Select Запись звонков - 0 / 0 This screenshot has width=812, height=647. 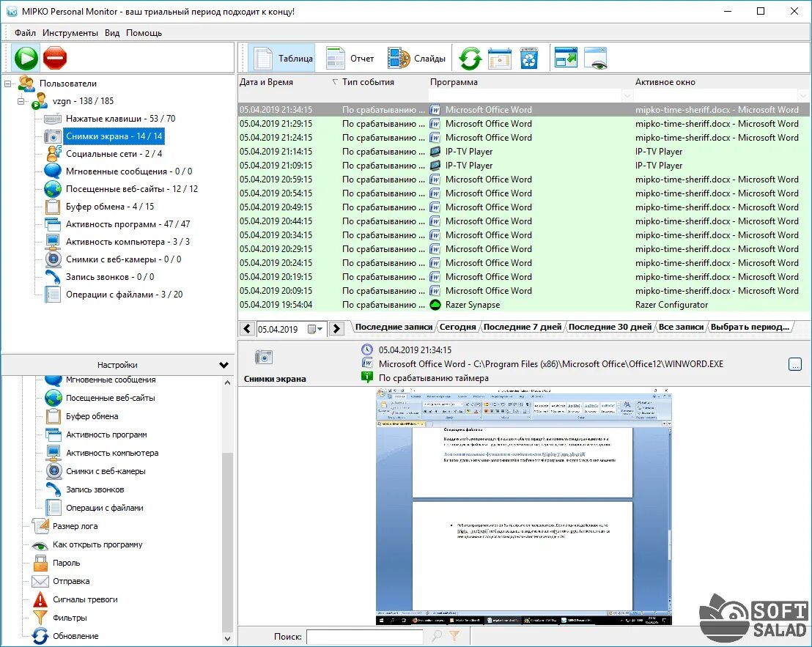(x=110, y=277)
